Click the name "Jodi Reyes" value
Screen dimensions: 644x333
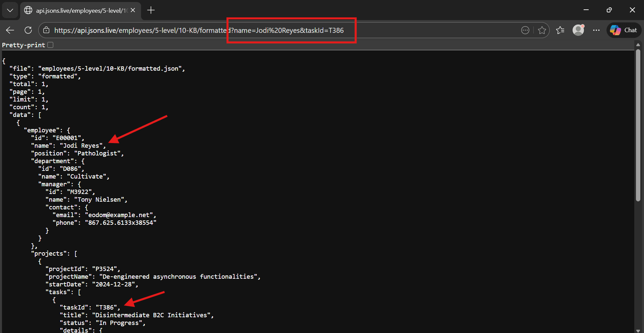[81, 145]
